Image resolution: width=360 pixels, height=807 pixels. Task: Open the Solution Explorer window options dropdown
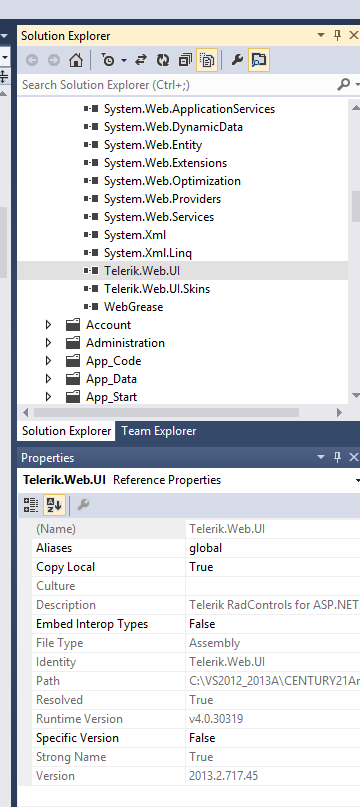coord(321,36)
